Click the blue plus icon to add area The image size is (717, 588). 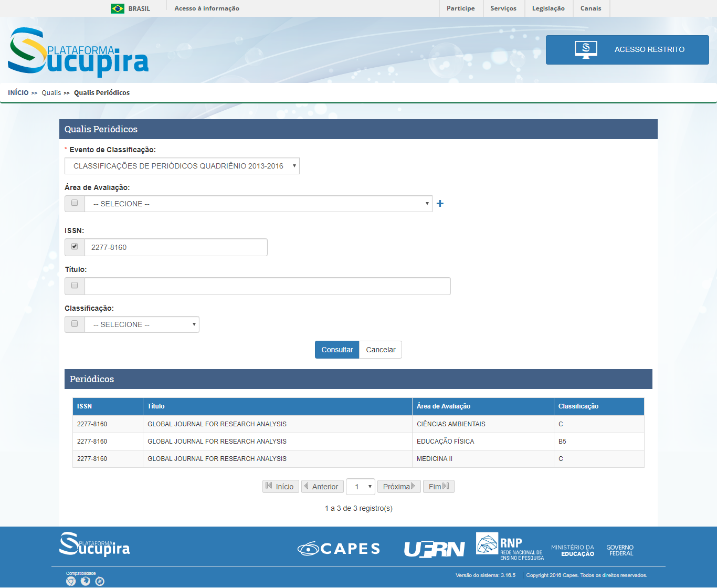[x=440, y=204]
